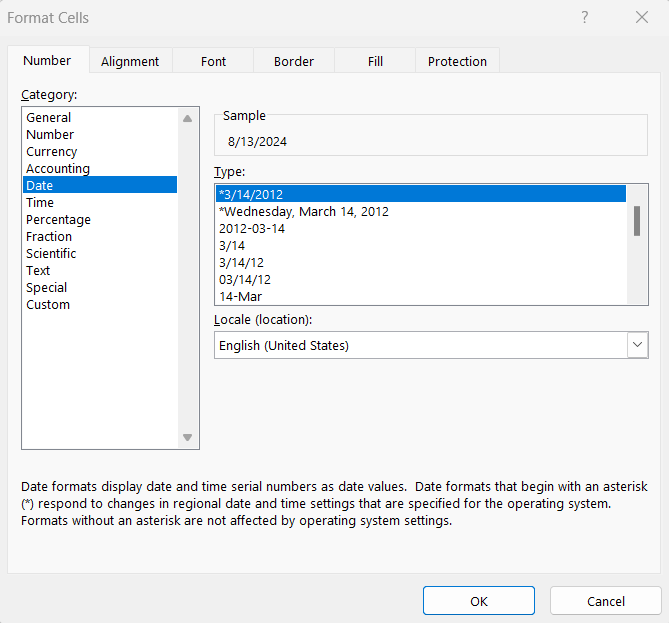
Task: Open the Protection tab
Action: click(457, 61)
